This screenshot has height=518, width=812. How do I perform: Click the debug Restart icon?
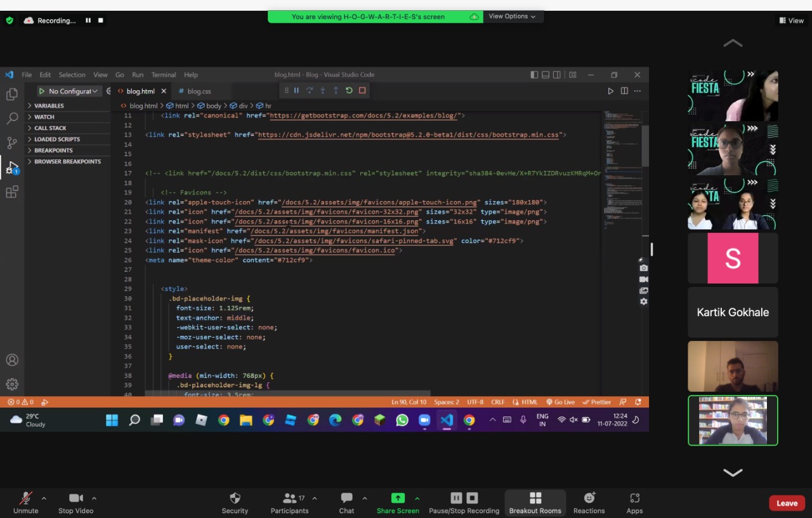349,91
